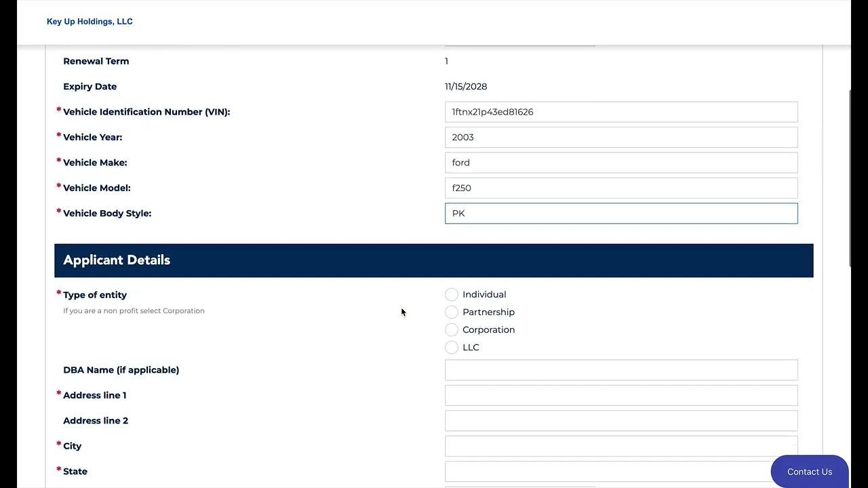The width and height of the screenshot is (868, 488).
Task: Focus the Address line 1 field
Action: click(621, 395)
